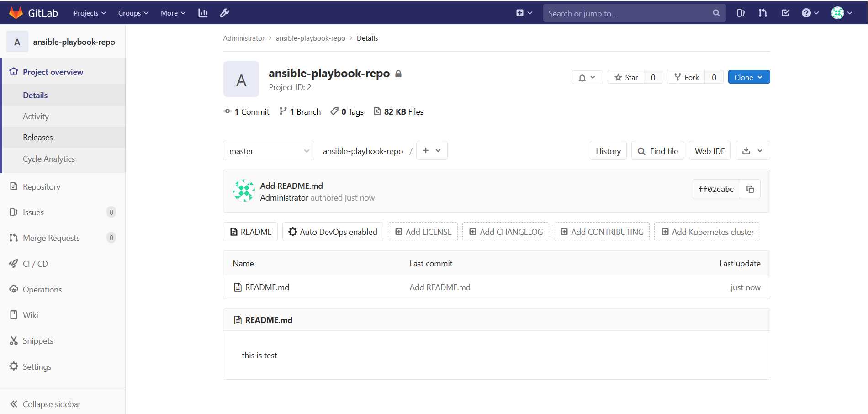The image size is (868, 414).
Task: View the 0 Tags link
Action: 347,111
